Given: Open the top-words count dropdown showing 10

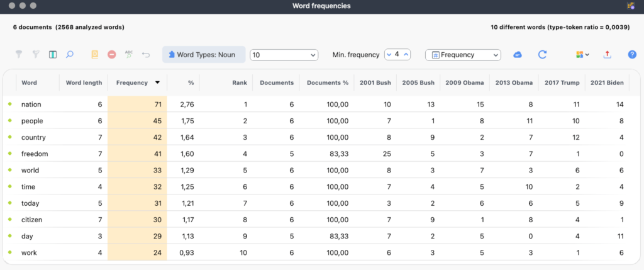Looking at the screenshot, I should [284, 55].
